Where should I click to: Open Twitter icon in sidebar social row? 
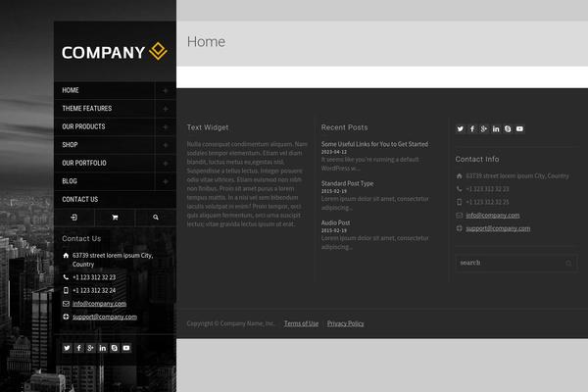pyautogui.click(x=67, y=348)
